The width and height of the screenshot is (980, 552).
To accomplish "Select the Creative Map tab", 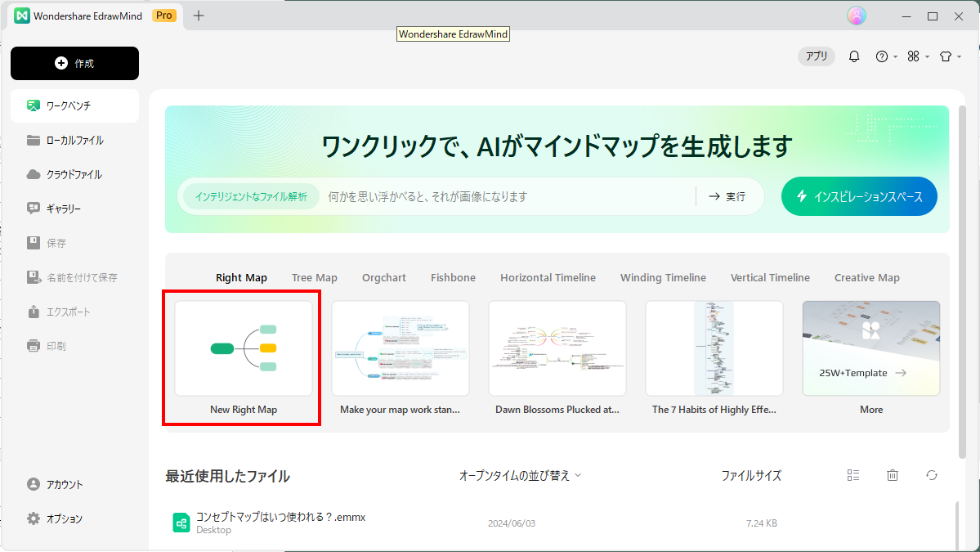I will 867,277.
